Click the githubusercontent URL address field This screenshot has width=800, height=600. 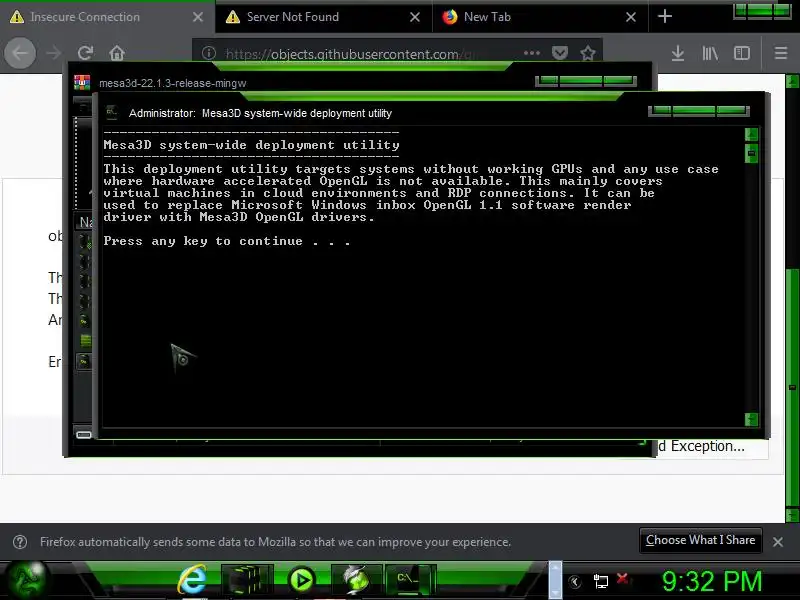click(349, 54)
